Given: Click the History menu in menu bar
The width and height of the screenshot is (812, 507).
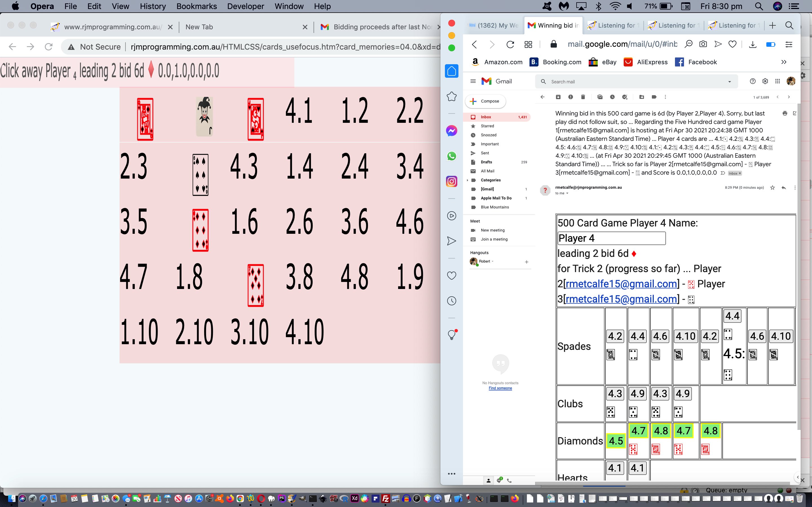Looking at the screenshot, I should [153, 6].
